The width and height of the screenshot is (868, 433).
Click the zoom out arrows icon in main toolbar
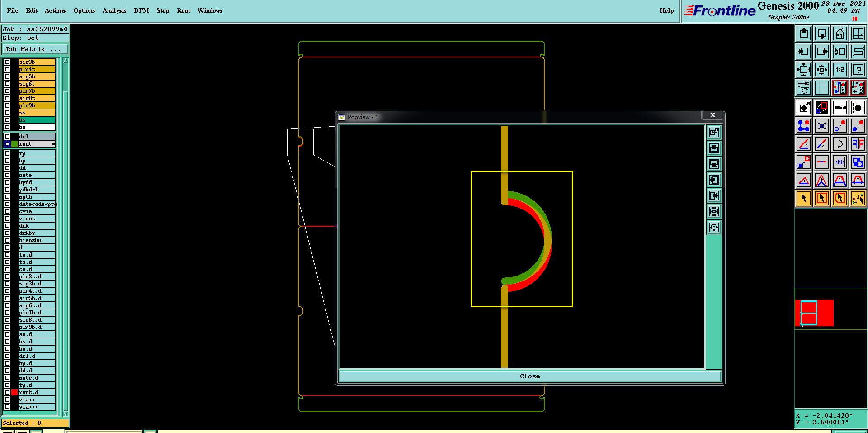(x=822, y=70)
